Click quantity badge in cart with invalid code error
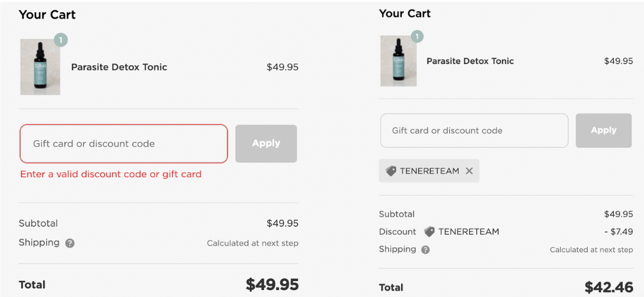The height and width of the screenshot is (297, 644). 60,40
